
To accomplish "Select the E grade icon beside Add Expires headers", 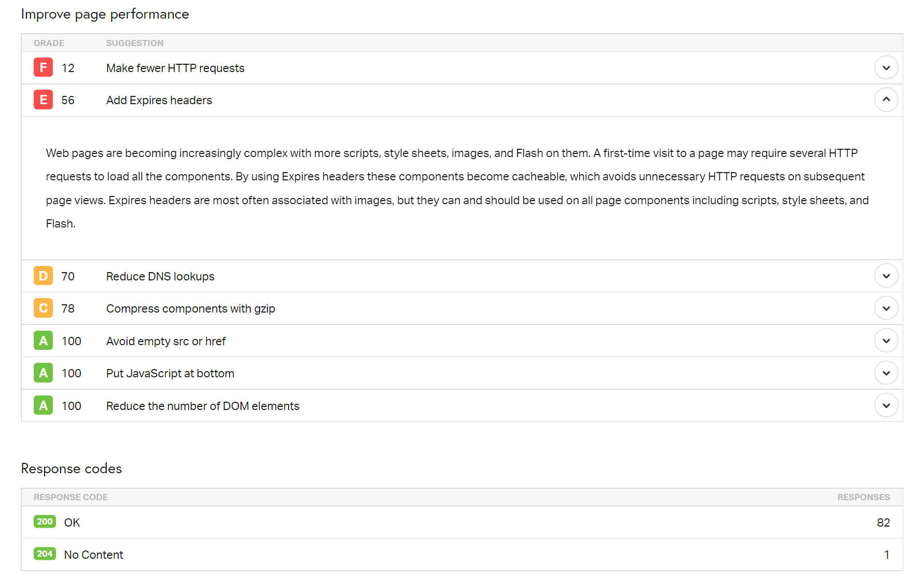I will pyautogui.click(x=43, y=100).
